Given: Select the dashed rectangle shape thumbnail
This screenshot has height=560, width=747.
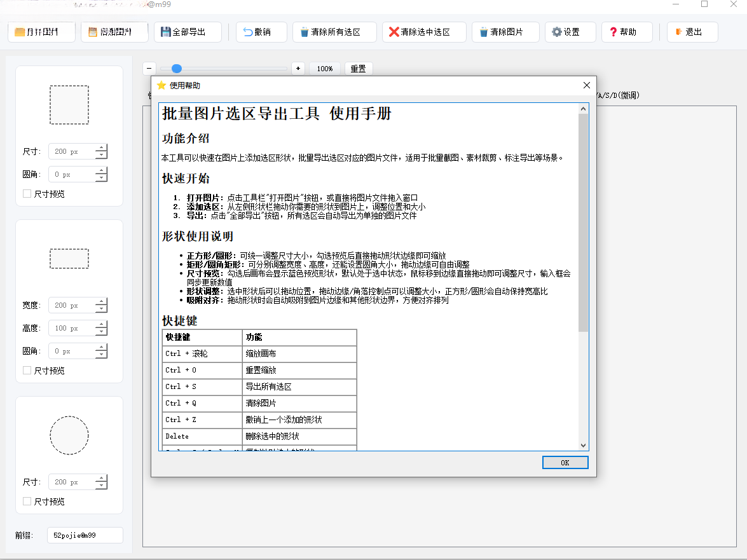Looking at the screenshot, I should coord(69,259).
